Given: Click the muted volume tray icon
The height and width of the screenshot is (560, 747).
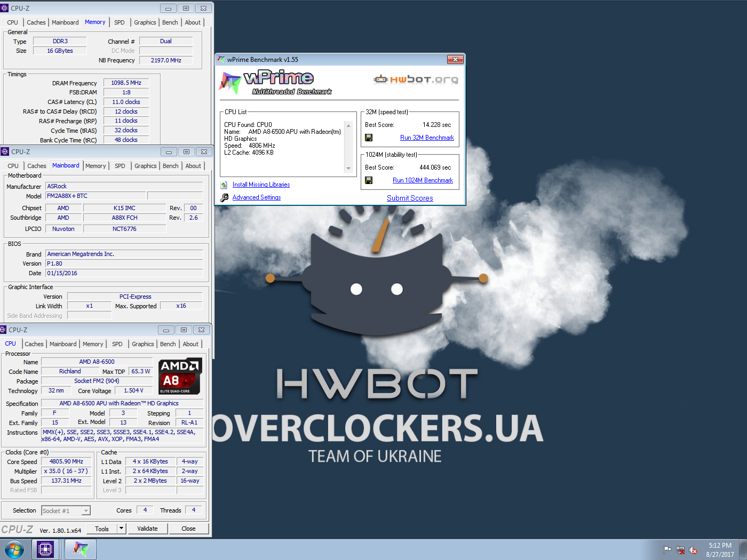Looking at the screenshot, I should point(693,550).
